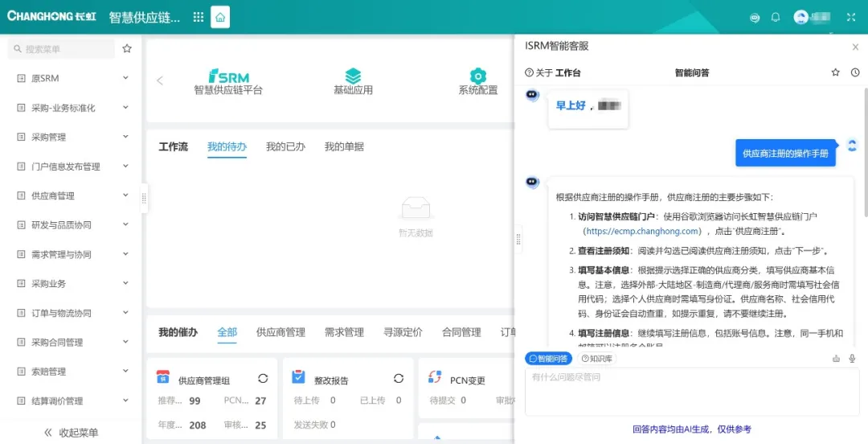Click the chat question input box
The height and width of the screenshot is (444, 868).
(x=692, y=392)
